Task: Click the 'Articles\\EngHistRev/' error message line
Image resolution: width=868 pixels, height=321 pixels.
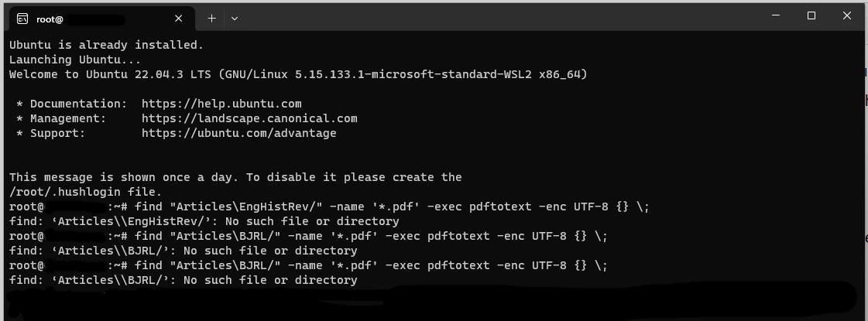Action: click(204, 222)
